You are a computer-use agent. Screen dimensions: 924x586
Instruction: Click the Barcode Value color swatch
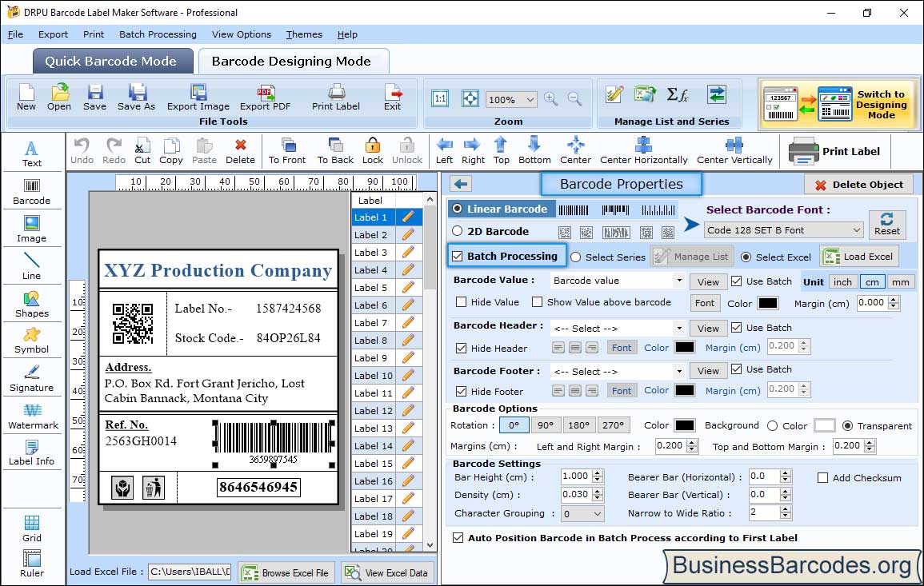(x=767, y=303)
